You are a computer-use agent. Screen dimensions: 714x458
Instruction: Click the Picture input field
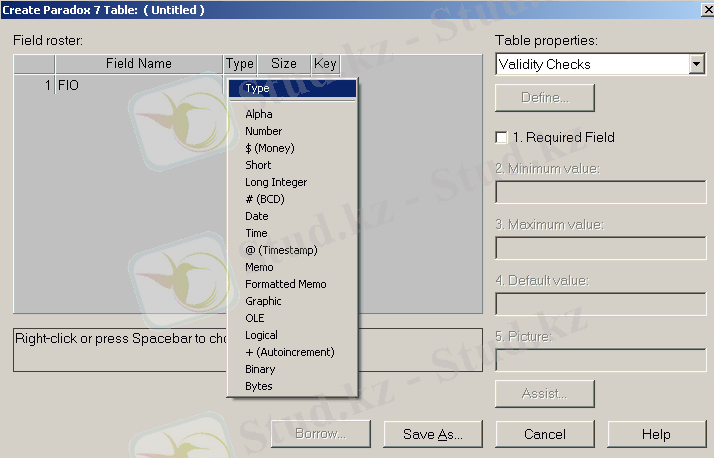tap(601, 360)
